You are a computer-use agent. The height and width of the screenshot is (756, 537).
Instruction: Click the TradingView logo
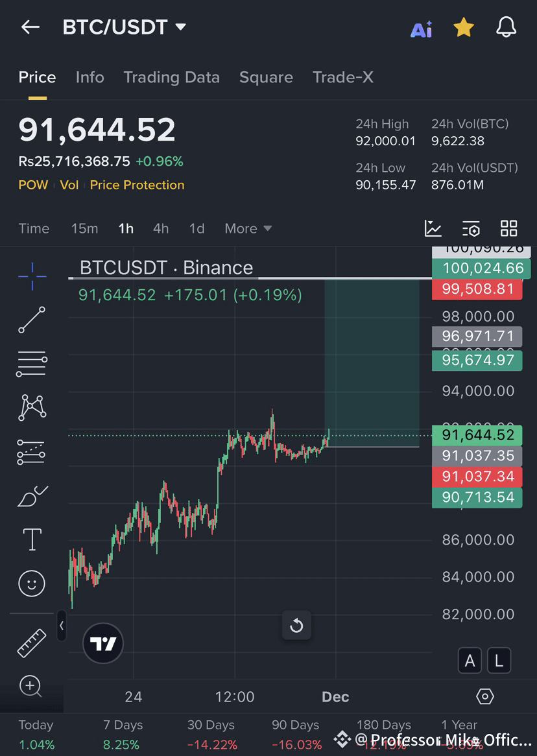tap(103, 643)
